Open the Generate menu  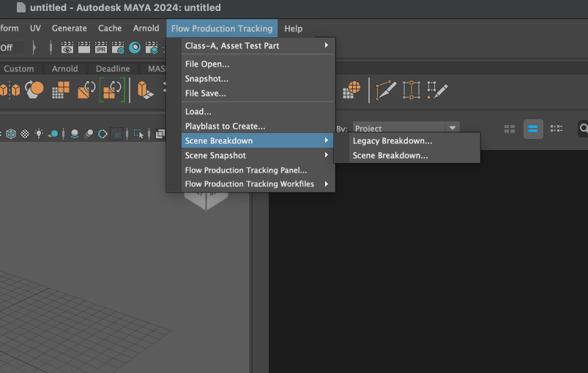[x=70, y=28]
